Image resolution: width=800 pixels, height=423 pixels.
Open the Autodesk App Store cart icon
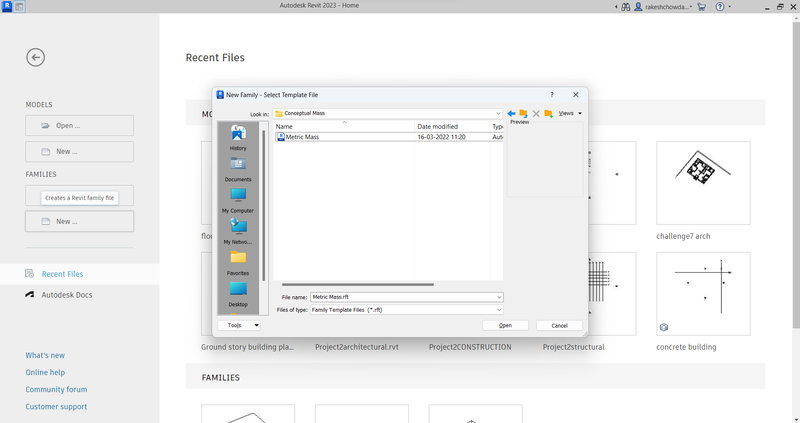coord(702,7)
